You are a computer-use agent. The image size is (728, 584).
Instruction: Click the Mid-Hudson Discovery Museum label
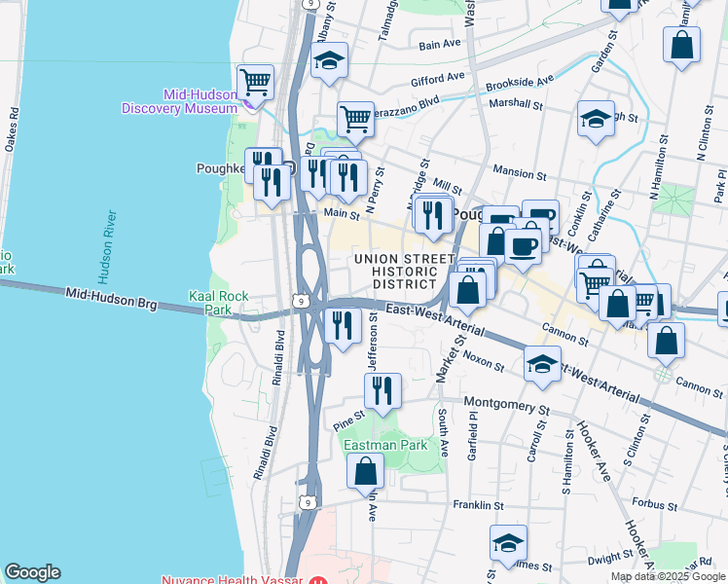179,101
